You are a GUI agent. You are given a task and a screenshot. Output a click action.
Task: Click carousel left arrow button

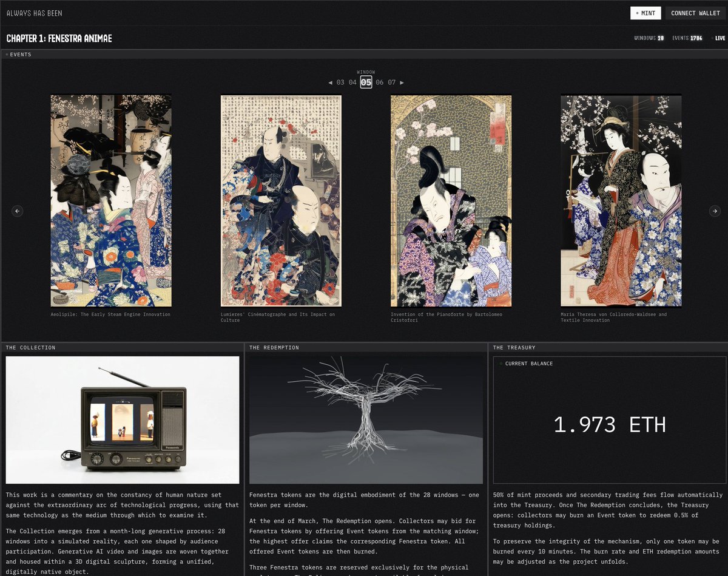[18, 211]
